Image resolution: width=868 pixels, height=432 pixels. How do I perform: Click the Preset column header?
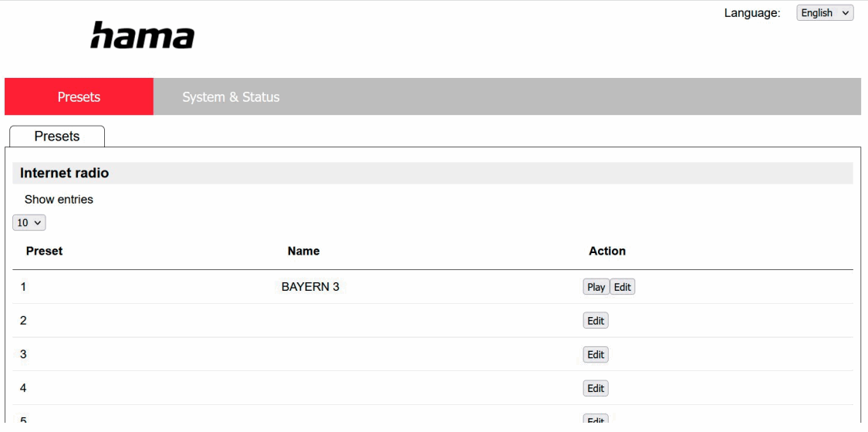coord(45,251)
